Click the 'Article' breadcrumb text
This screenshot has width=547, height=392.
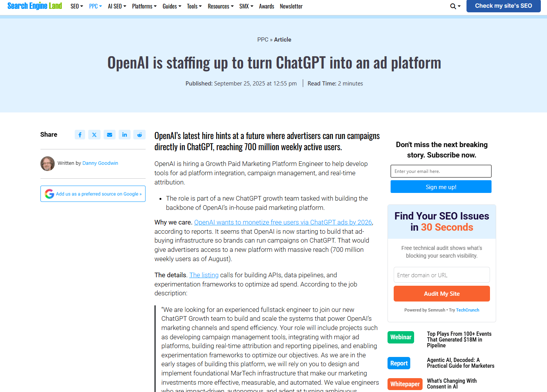click(283, 40)
